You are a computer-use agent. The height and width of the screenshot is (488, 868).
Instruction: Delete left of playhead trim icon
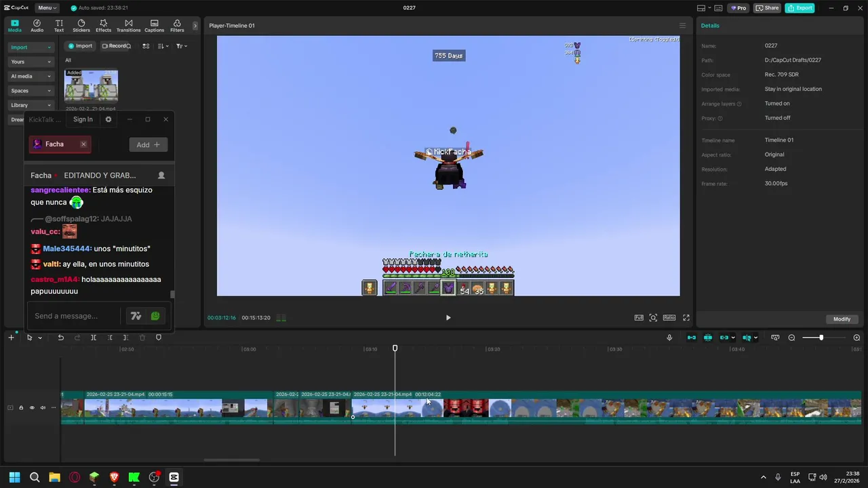click(x=110, y=338)
